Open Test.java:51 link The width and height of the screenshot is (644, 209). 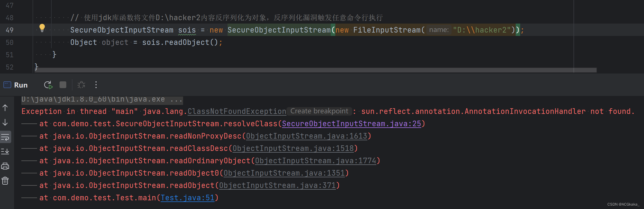[188, 198]
